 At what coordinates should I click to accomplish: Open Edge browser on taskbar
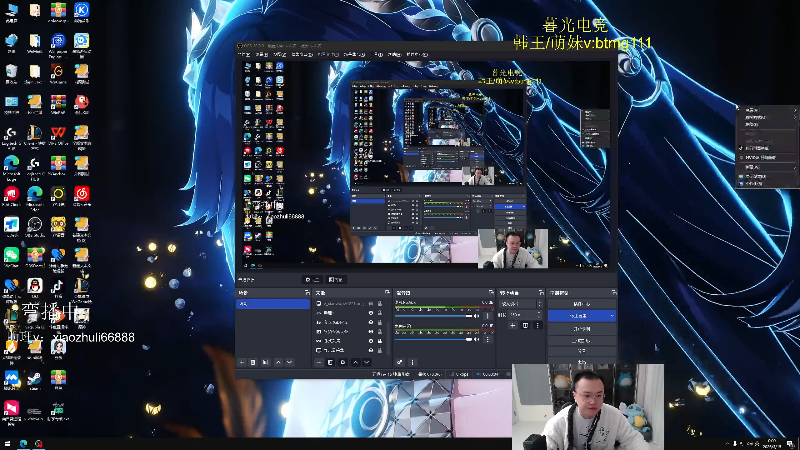23,444
